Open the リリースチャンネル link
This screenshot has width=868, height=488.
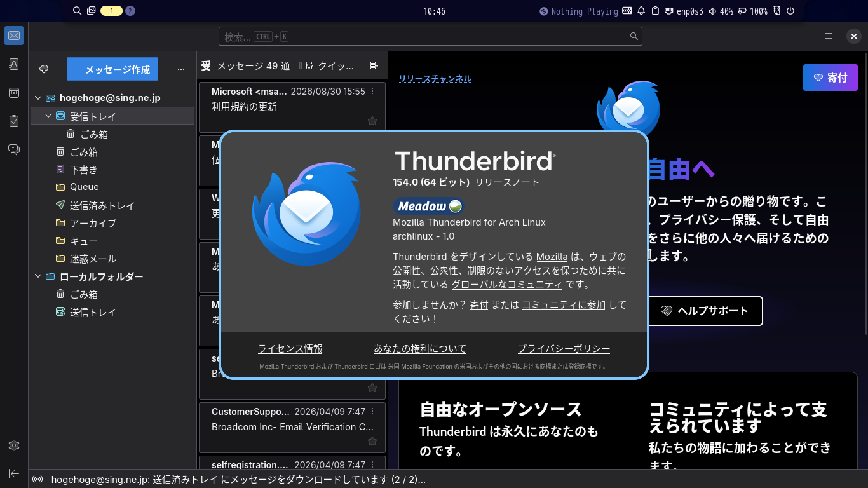point(435,79)
